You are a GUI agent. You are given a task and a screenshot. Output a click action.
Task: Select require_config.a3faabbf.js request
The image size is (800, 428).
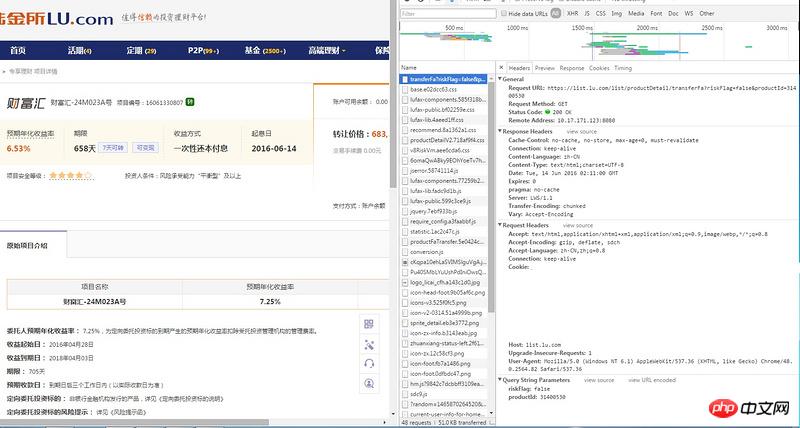[x=444, y=221]
